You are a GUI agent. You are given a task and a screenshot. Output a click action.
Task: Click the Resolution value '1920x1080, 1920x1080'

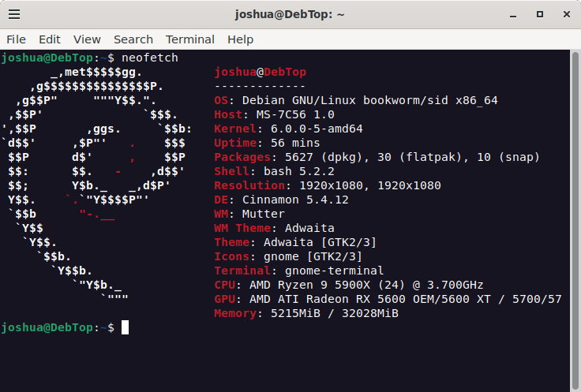point(370,185)
